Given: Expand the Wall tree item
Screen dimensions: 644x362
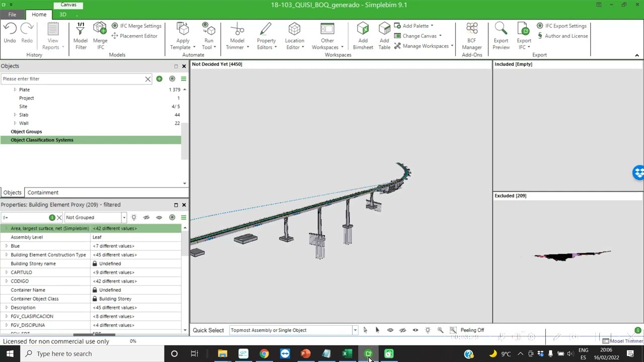Looking at the screenshot, I should tap(15, 123).
